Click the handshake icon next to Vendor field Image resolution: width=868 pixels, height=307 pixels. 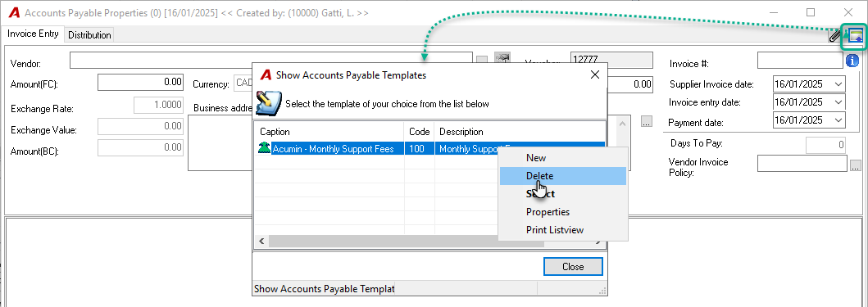pos(502,58)
